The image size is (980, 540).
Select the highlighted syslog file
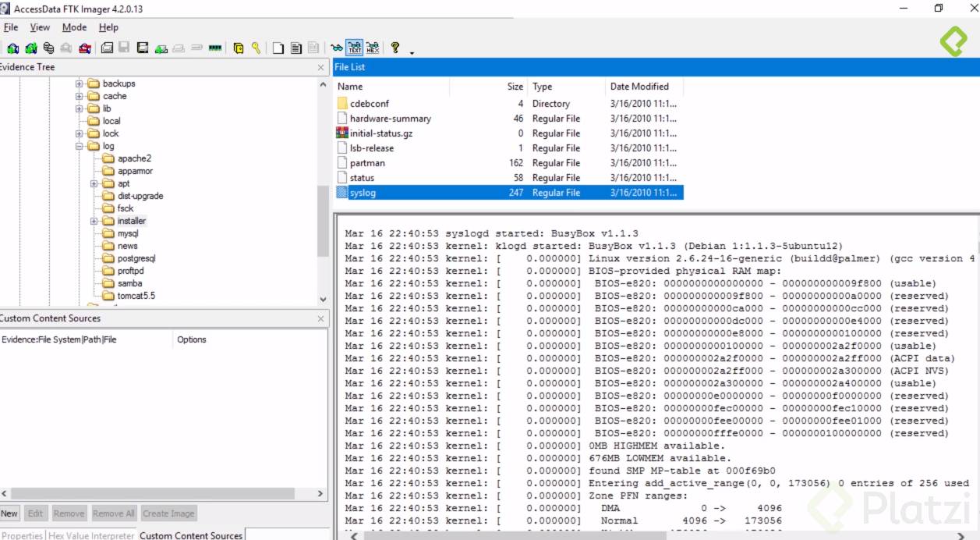point(509,193)
